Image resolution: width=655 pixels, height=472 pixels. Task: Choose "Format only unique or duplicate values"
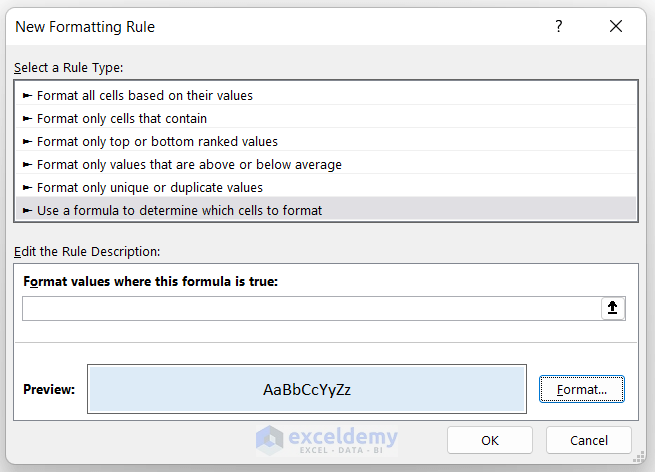click(x=150, y=188)
